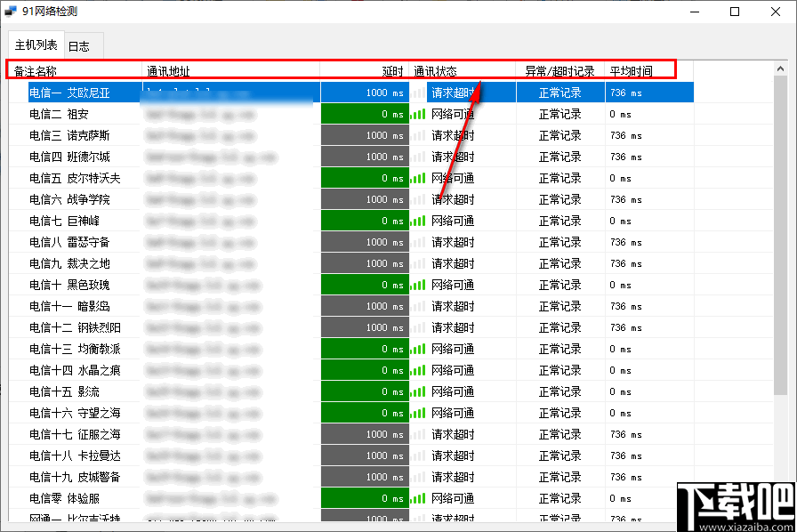Select the 电信七 巨神峰 host name
Viewport: 797px width, 532px height.
64,221
